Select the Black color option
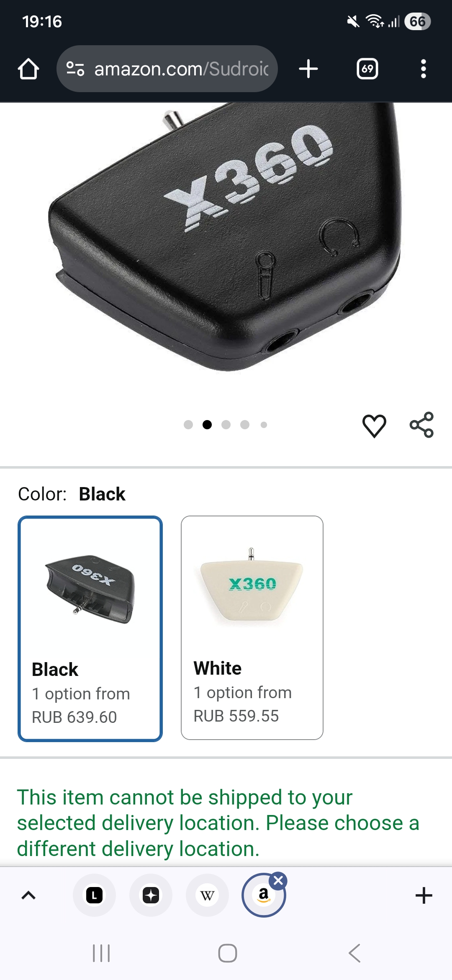The width and height of the screenshot is (452, 980). [x=90, y=629]
